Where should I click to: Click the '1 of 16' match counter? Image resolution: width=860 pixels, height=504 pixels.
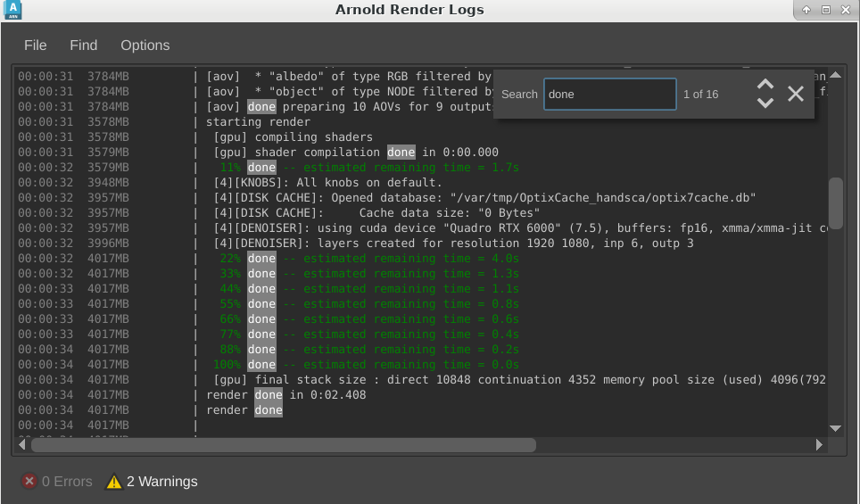(700, 95)
